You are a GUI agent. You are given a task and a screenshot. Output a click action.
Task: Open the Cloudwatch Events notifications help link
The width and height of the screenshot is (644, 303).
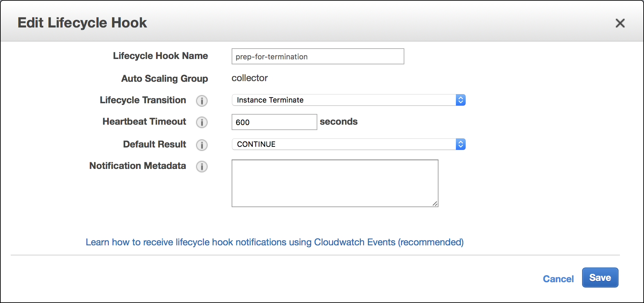274,242
